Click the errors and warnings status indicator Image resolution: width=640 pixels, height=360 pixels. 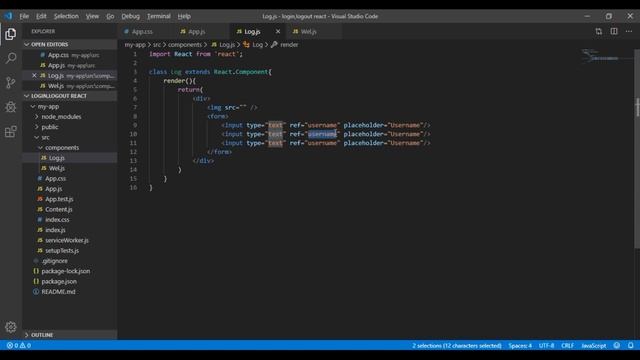pyautogui.click(x=19, y=345)
